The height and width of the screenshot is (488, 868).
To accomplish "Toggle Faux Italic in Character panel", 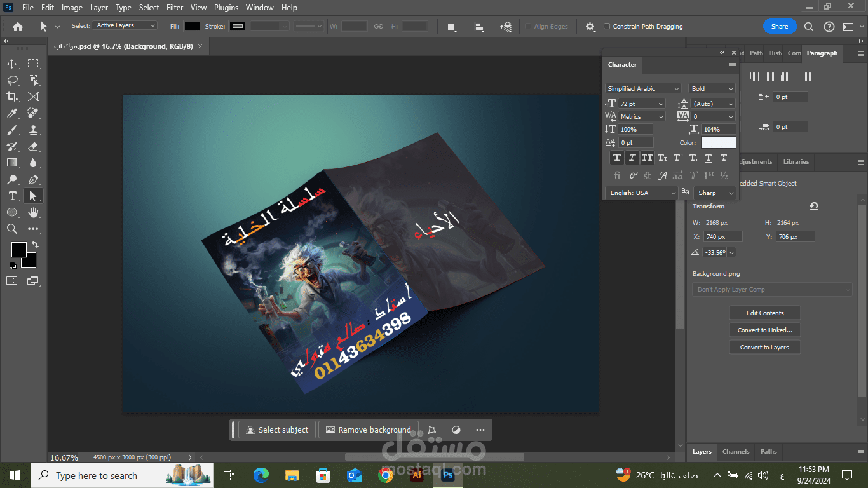I will pos(632,158).
